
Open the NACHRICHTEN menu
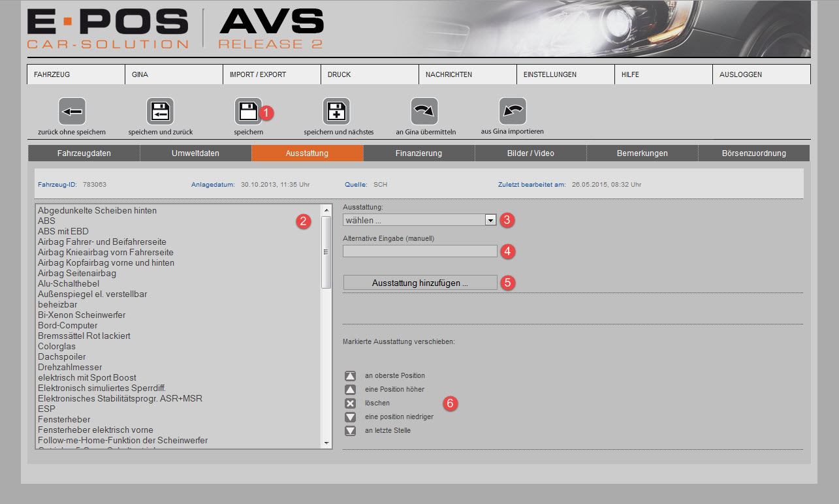[467, 74]
